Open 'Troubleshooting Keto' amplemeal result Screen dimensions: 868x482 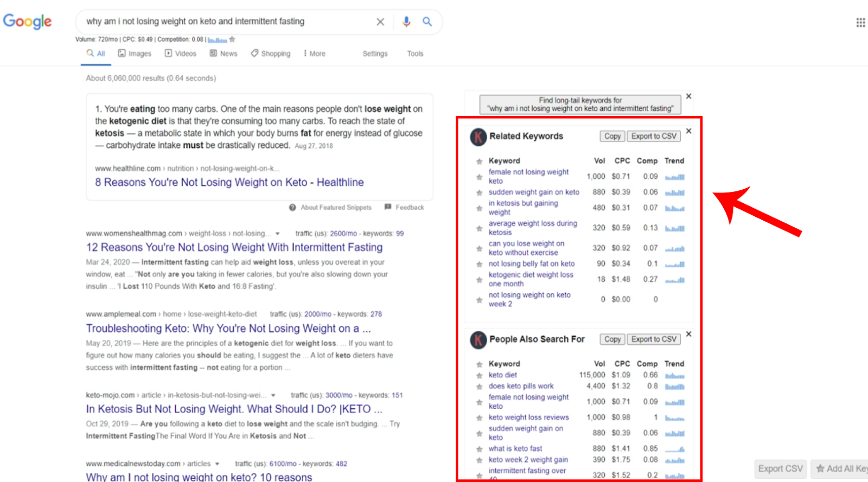pos(228,329)
